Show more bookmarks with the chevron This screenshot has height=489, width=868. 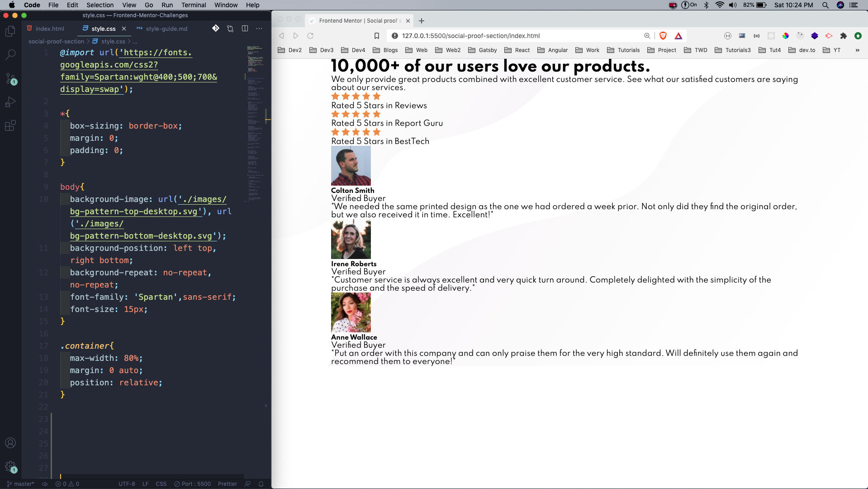point(857,50)
